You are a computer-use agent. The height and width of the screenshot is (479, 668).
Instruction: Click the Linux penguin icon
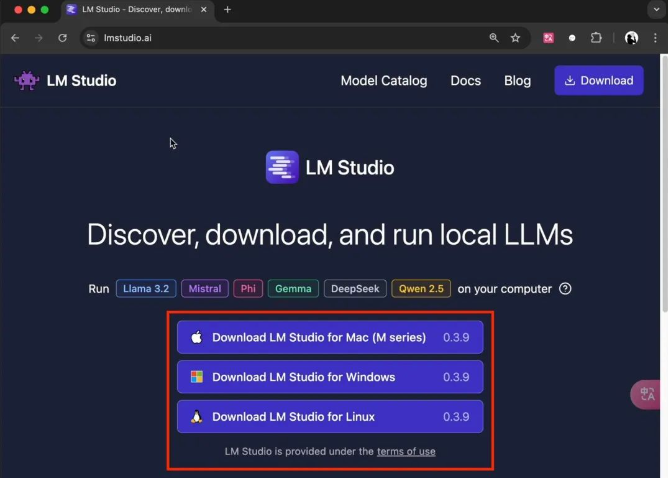pos(196,416)
